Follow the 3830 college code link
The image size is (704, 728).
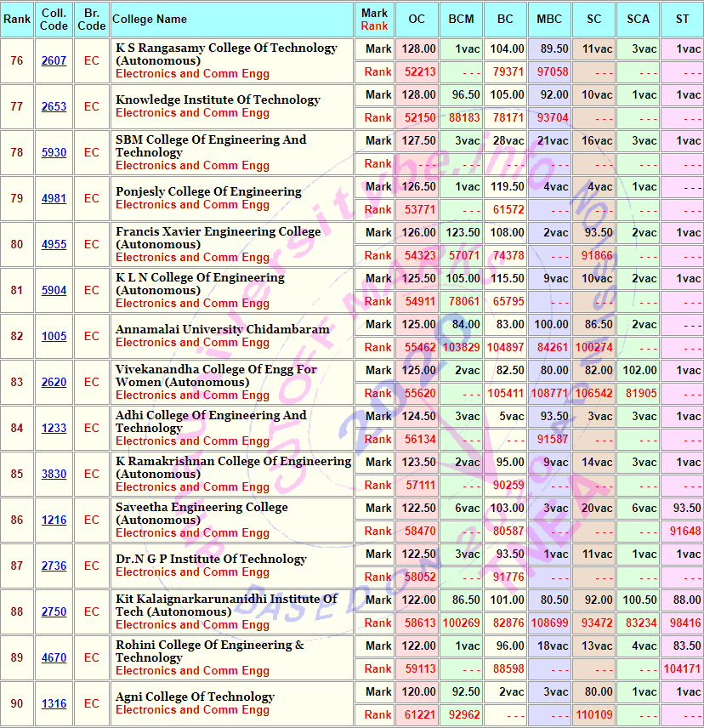tap(54, 475)
